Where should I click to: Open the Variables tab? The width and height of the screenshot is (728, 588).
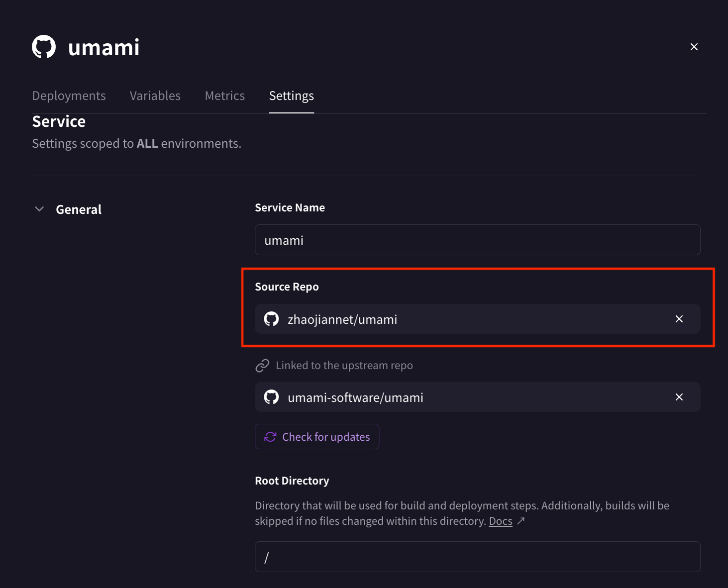[x=155, y=96]
